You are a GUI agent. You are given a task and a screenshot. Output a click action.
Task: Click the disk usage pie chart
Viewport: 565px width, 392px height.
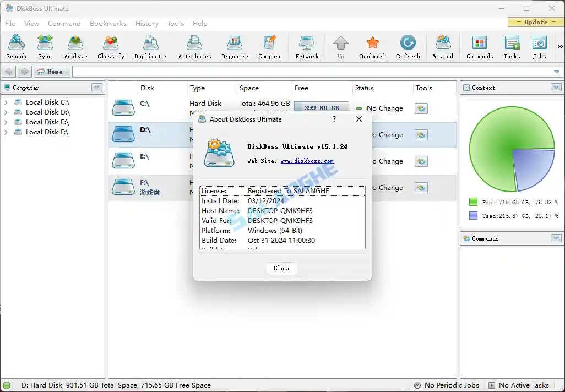coord(512,149)
